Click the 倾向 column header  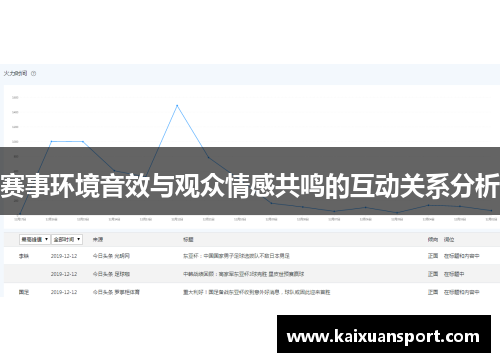pyautogui.click(x=433, y=239)
